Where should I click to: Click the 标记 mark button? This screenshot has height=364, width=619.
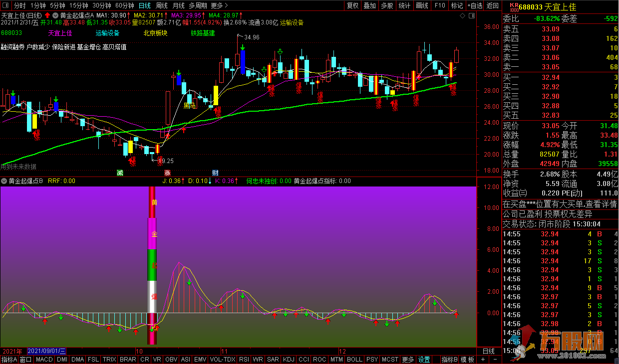click(457, 5)
